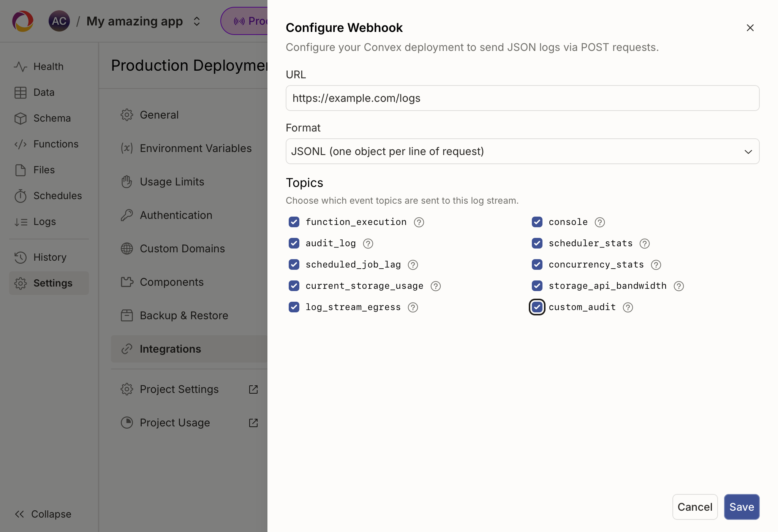Viewport: 778px width, 532px height.
Task: Click the Health pulse icon in sidebar
Action: 21,66
